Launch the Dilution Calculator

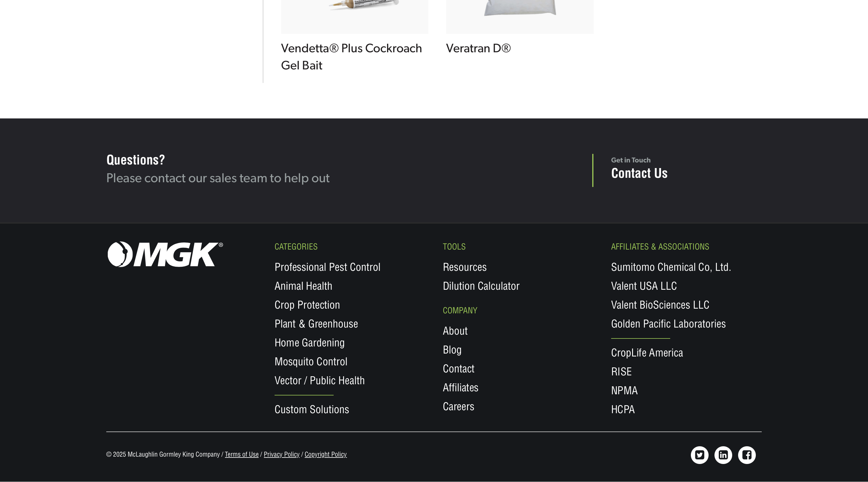481,286
